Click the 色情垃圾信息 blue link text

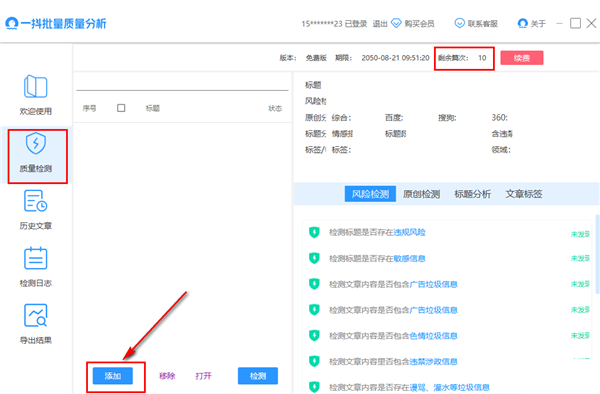tap(434, 335)
